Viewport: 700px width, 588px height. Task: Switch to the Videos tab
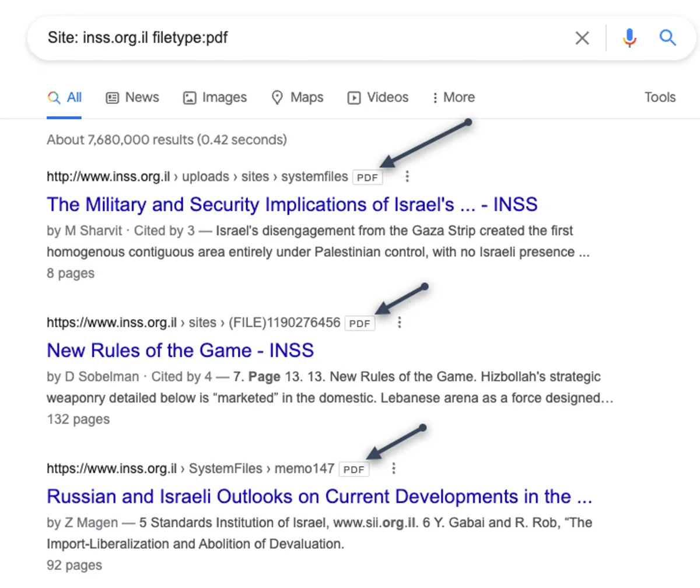[x=386, y=97]
